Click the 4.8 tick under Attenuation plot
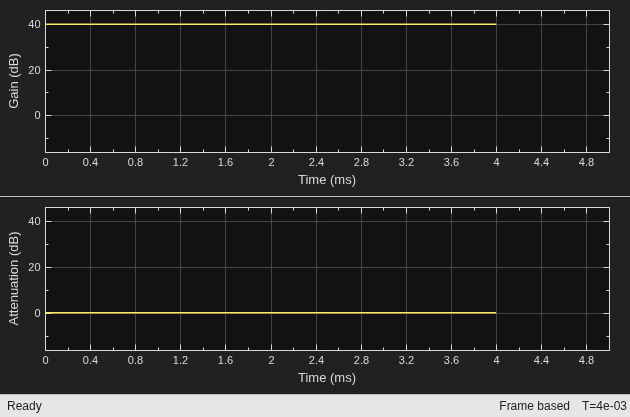The height and width of the screenshot is (417, 630). [x=586, y=360]
